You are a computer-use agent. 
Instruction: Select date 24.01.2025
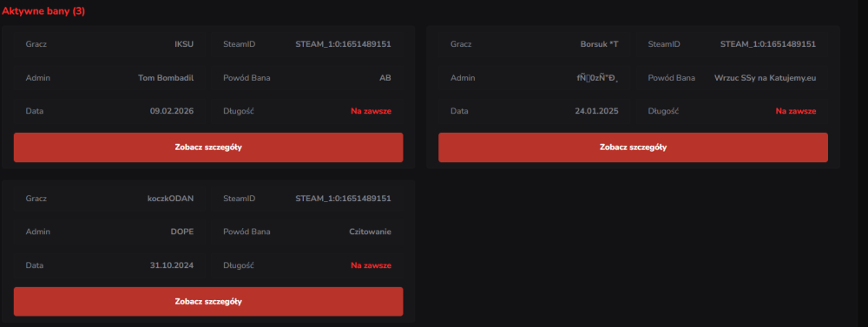tap(597, 111)
